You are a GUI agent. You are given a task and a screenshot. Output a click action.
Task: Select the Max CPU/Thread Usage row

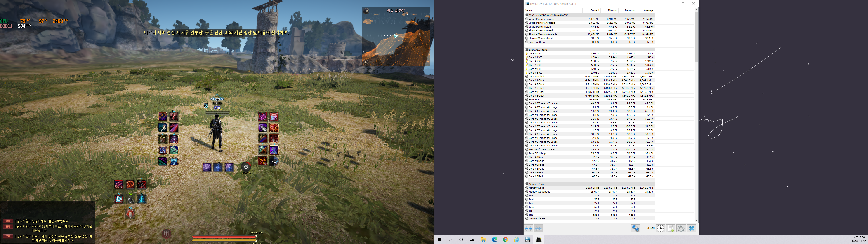point(590,149)
